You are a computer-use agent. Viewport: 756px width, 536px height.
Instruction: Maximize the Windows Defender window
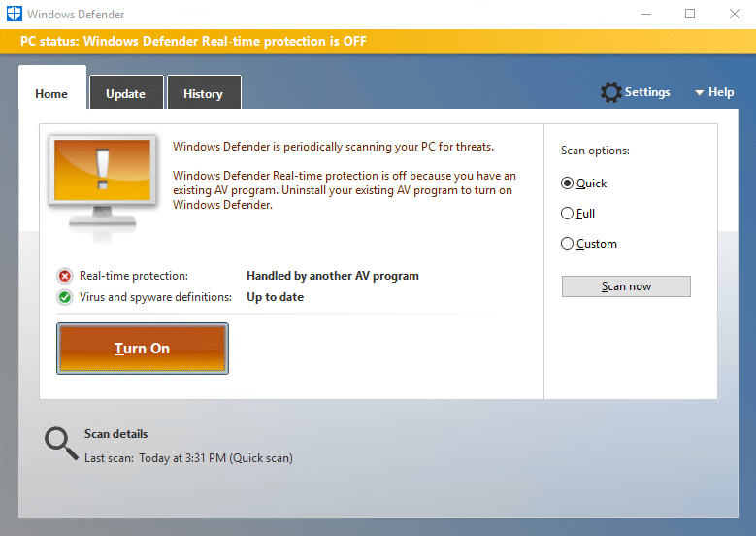tap(690, 14)
